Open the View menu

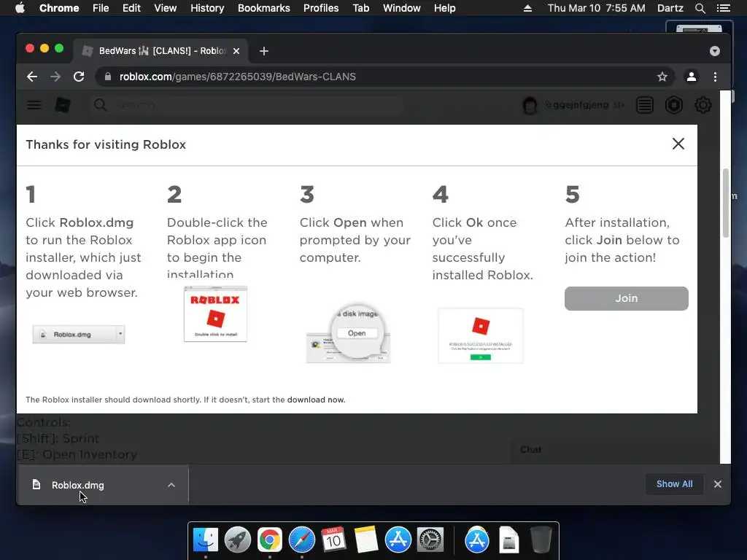point(166,8)
